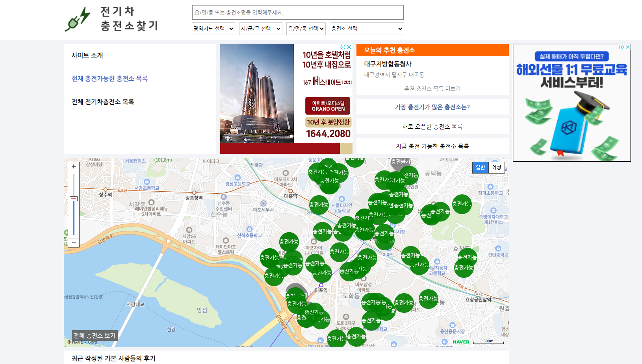Open the 광역시도 선택 dropdown

pyautogui.click(x=213, y=28)
